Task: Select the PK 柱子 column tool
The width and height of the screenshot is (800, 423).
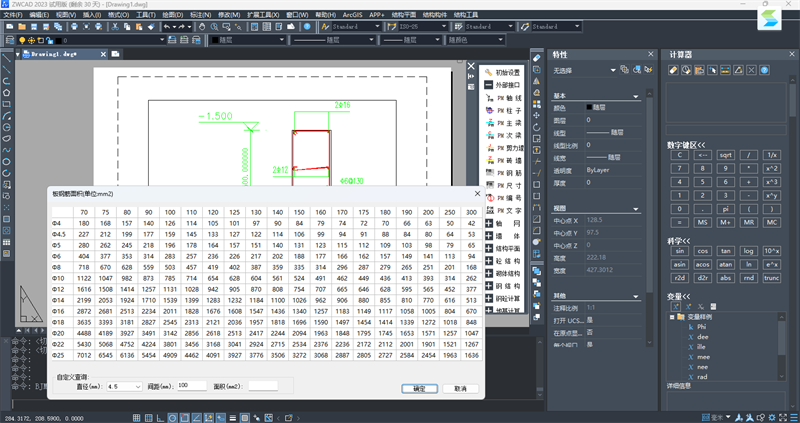Action: (509, 108)
